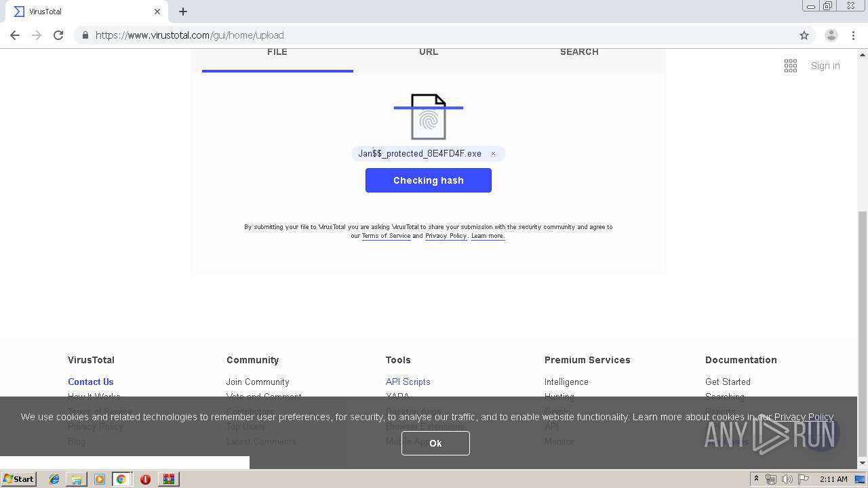Open the Chrome profile avatar
The width and height of the screenshot is (868, 488).
[831, 35]
